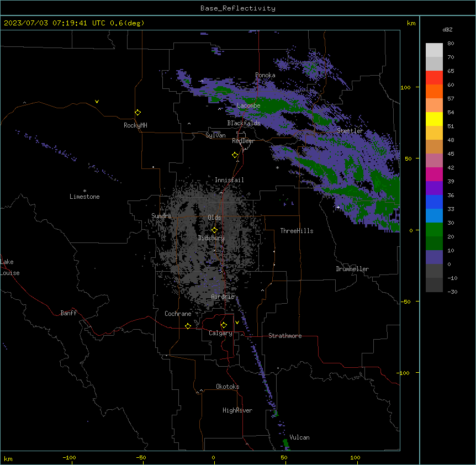This screenshot has width=476, height=465.
Task: Click the Calgary city label
Action: 220,333
